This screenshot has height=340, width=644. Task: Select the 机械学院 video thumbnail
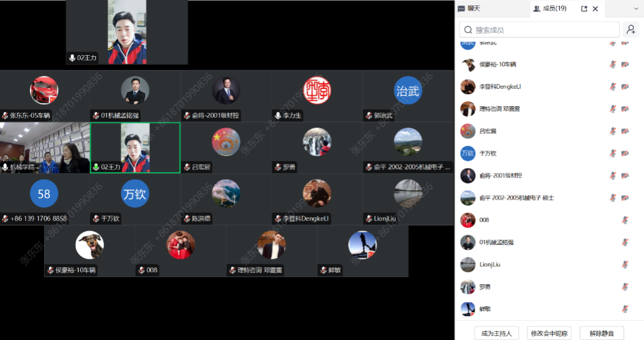pyautogui.click(x=45, y=148)
